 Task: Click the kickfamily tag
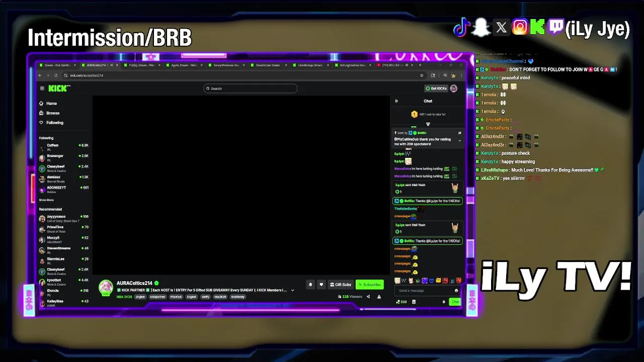tap(238, 297)
